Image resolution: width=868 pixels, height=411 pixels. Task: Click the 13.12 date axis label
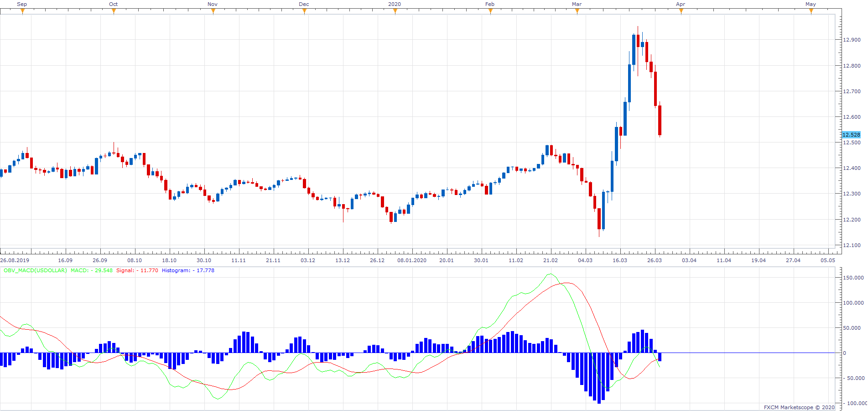point(343,260)
